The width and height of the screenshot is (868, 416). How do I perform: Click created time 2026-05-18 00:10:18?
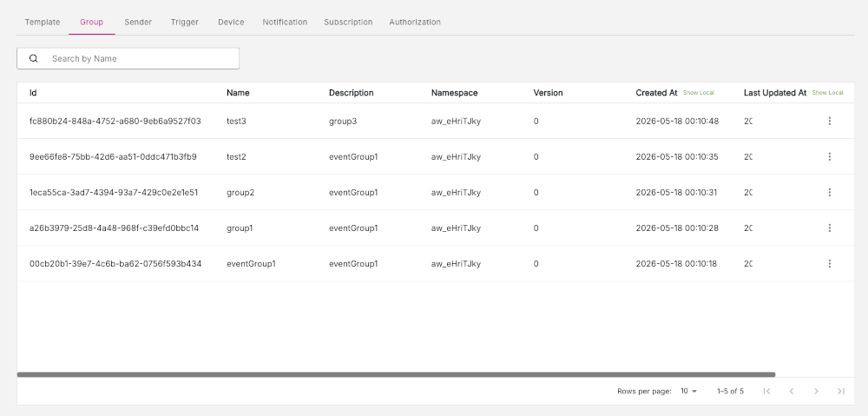tap(676, 264)
